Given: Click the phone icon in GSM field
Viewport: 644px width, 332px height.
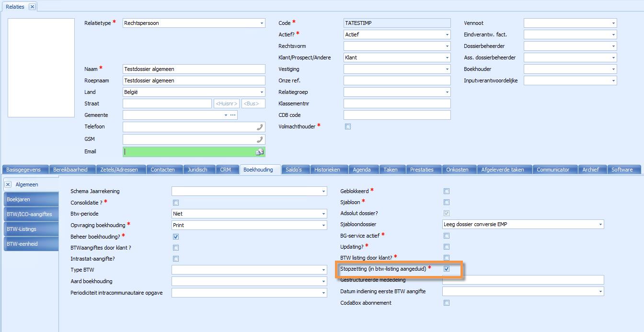Looking at the screenshot, I should pyautogui.click(x=260, y=139).
